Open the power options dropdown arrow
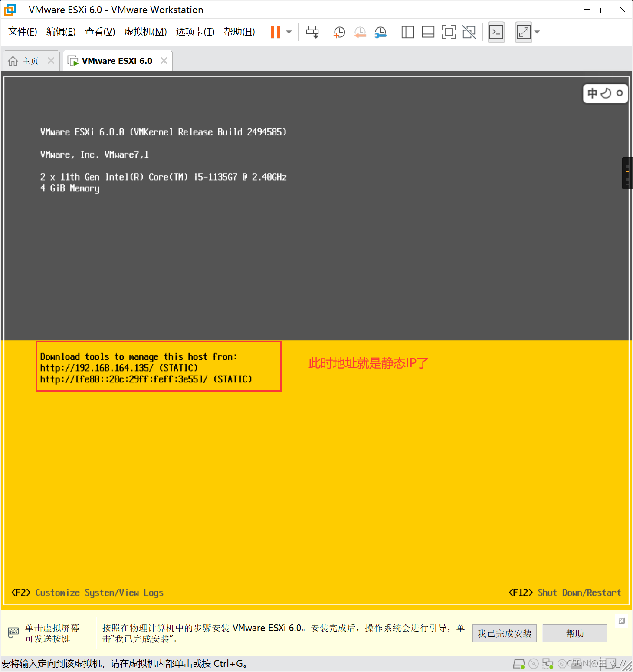 pos(289,32)
